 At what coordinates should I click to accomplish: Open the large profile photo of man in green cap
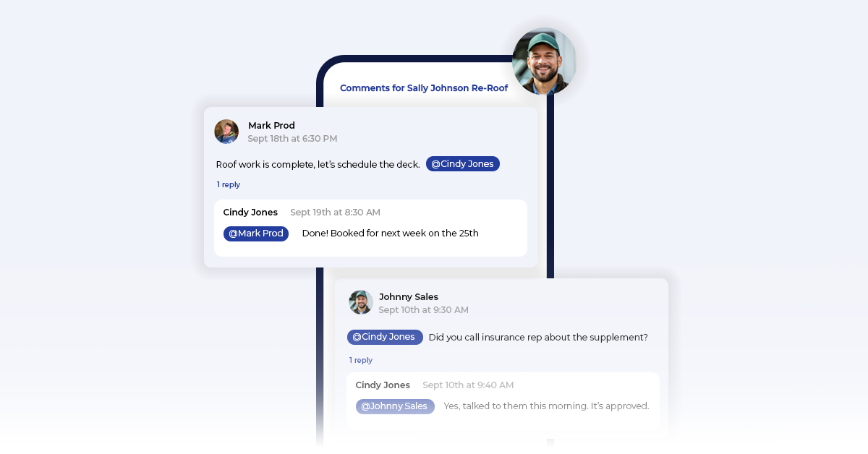click(544, 61)
